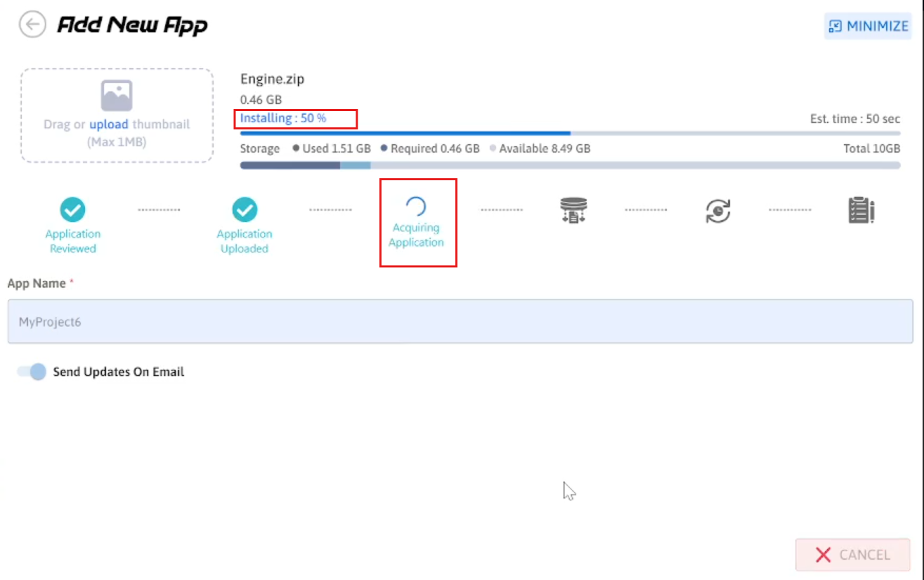Click the sync clock step icon
This screenshot has height=580, width=924.
pyautogui.click(x=717, y=210)
